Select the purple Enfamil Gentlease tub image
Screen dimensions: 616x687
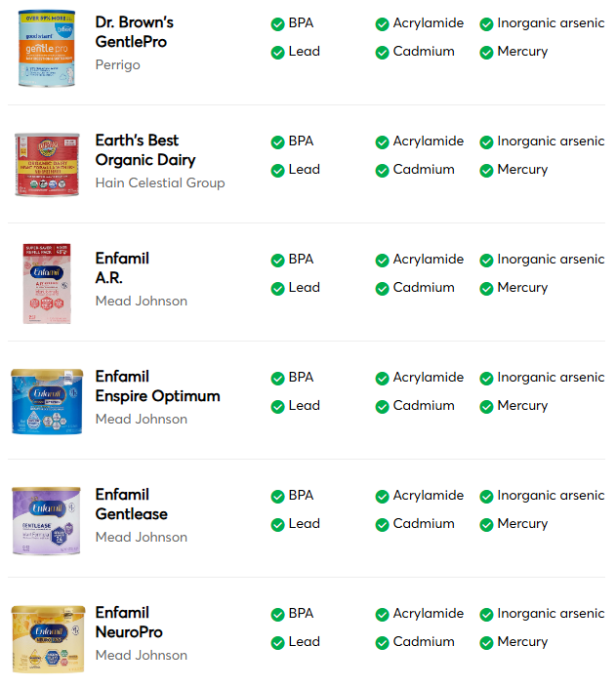(x=45, y=520)
